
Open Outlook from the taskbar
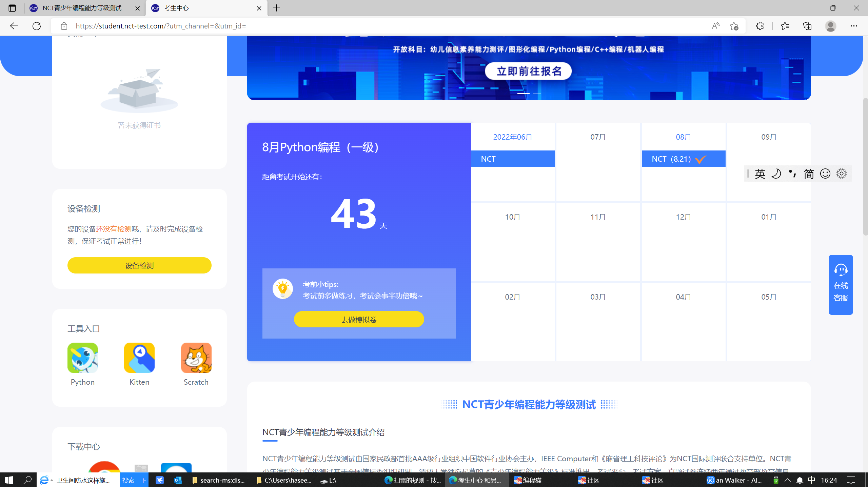click(x=178, y=480)
